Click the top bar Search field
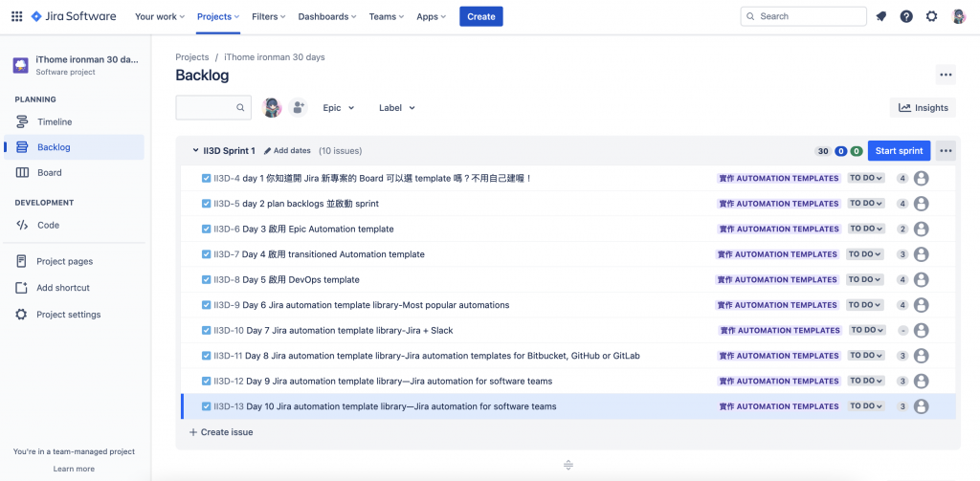The width and height of the screenshot is (980, 481). tap(804, 17)
